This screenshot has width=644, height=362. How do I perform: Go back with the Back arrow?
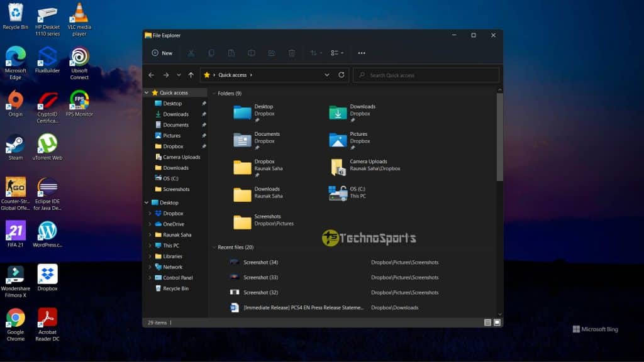click(151, 75)
